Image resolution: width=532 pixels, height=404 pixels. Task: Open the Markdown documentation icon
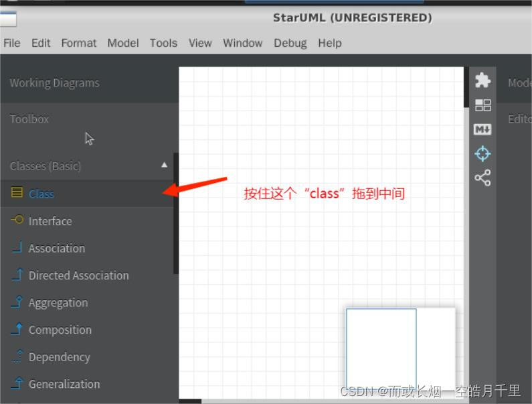point(482,129)
